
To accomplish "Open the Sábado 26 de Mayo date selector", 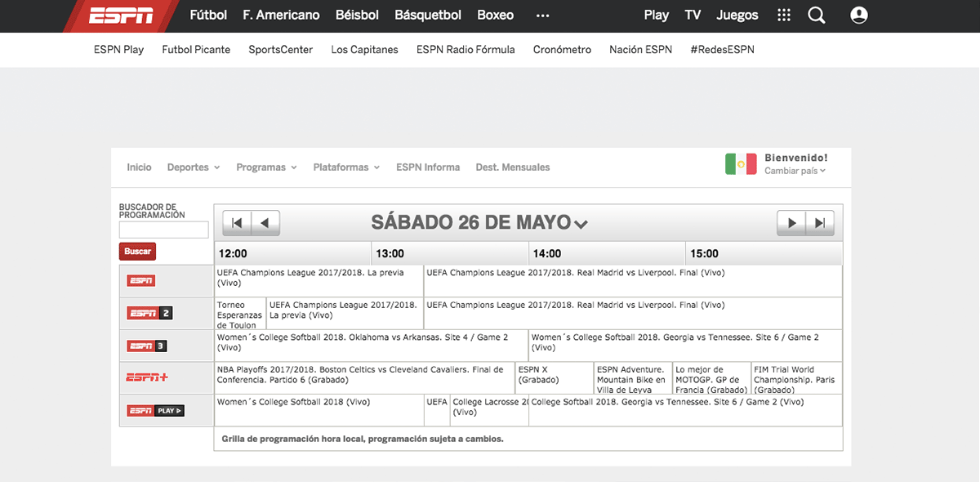I will point(479,222).
